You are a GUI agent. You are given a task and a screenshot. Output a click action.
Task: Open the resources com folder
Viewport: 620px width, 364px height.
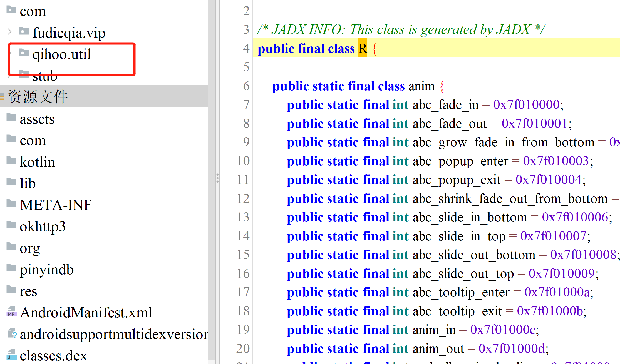(x=33, y=141)
